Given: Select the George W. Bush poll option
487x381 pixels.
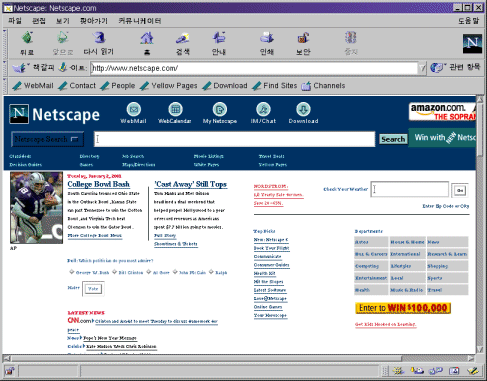Looking at the screenshot, I should coord(71,272).
